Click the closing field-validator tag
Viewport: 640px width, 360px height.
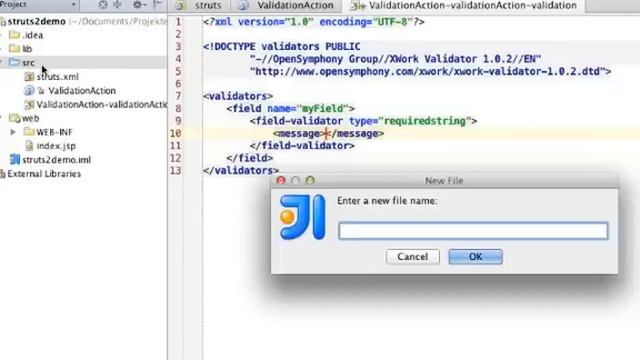click(x=302, y=146)
